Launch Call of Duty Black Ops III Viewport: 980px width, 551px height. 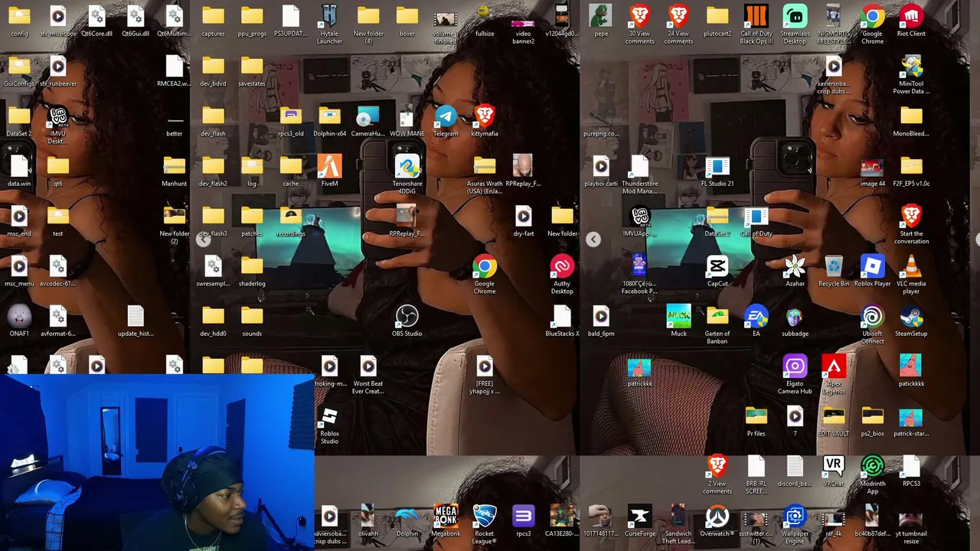(x=756, y=24)
